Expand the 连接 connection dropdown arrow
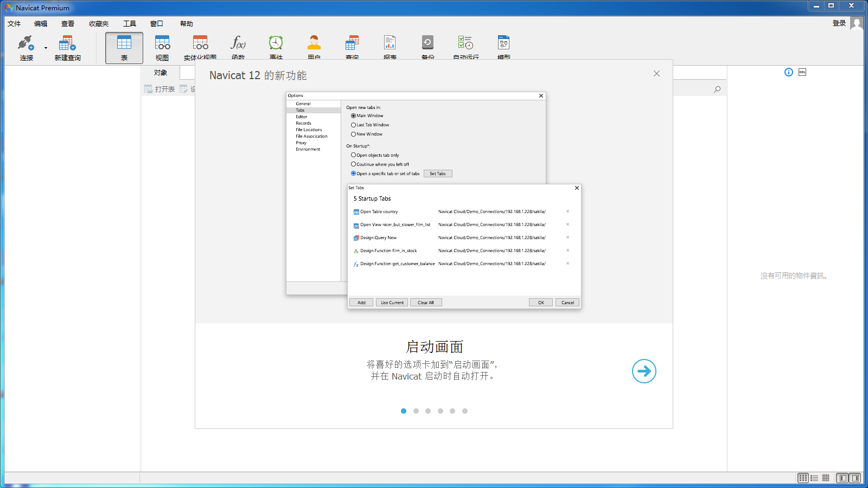The width and height of the screenshot is (868, 488). (x=46, y=48)
